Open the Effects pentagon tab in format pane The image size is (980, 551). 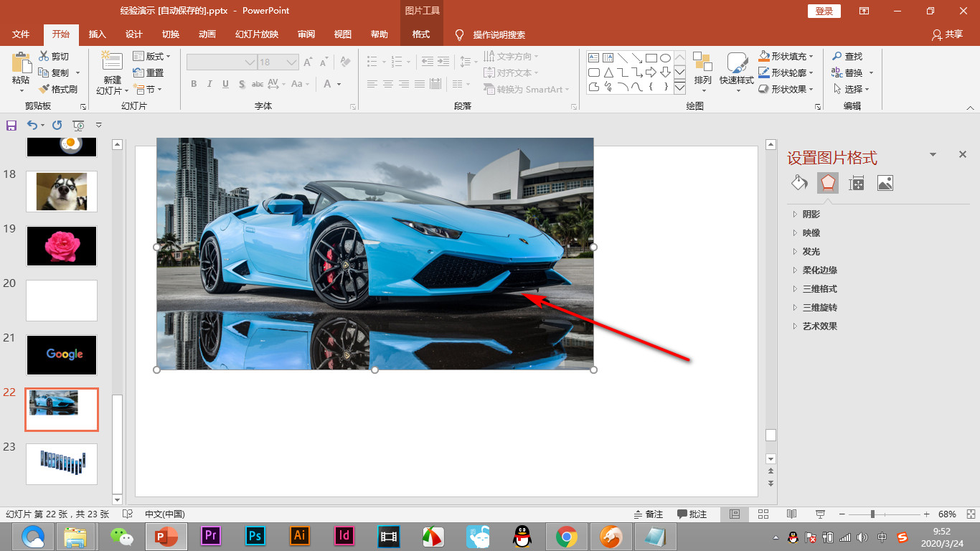tap(828, 183)
